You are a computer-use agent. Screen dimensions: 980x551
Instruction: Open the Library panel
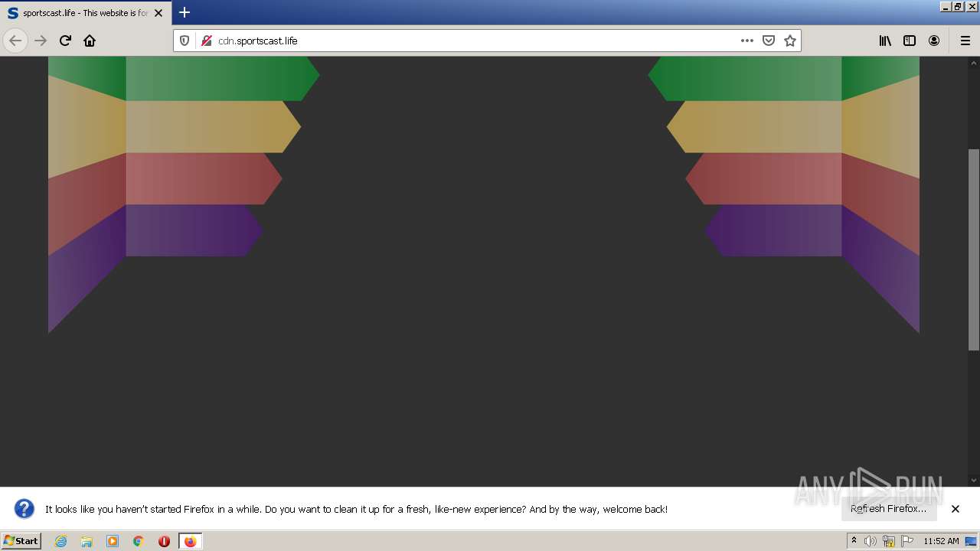885,41
